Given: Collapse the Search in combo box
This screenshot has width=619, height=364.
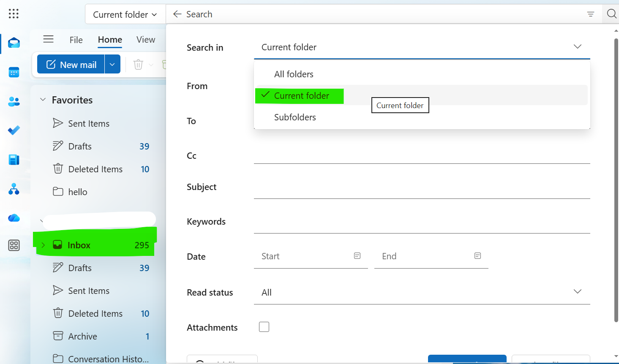Looking at the screenshot, I should [x=422, y=47].
